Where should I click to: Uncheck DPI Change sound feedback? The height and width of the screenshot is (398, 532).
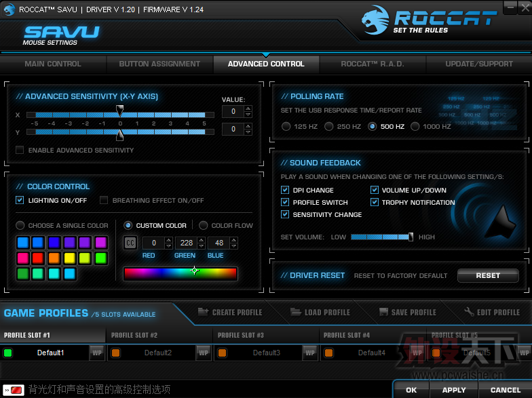click(x=285, y=190)
